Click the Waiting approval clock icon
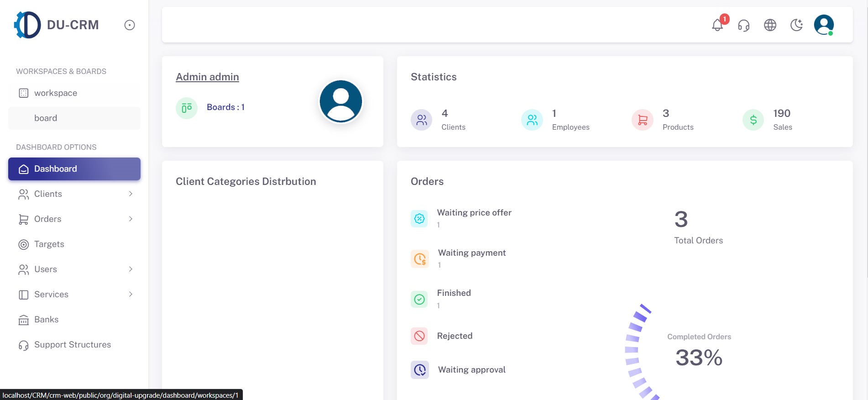Image resolution: width=868 pixels, height=400 pixels. tap(420, 370)
